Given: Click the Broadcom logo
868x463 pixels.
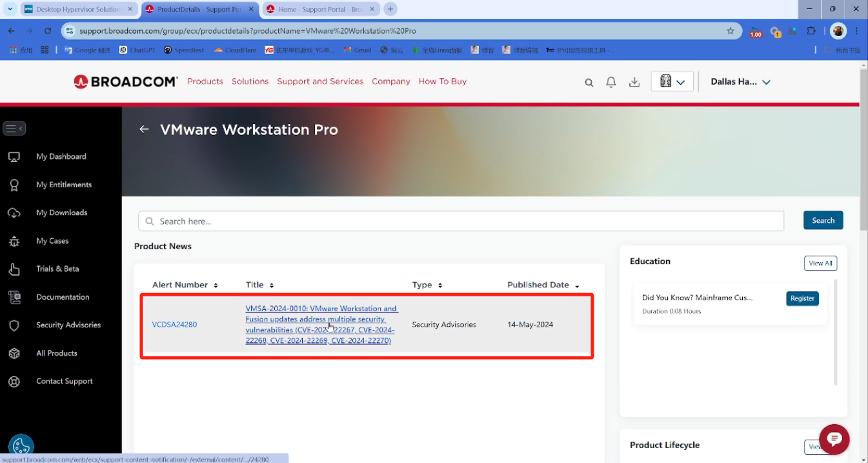Looking at the screenshot, I should [x=125, y=81].
